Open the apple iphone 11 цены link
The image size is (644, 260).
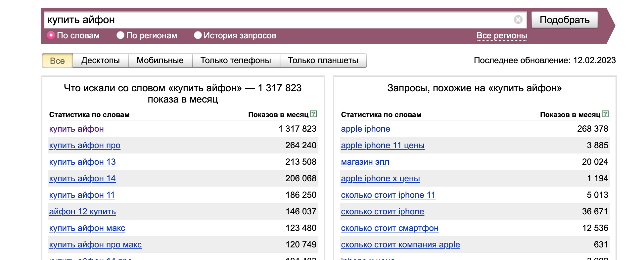click(383, 145)
